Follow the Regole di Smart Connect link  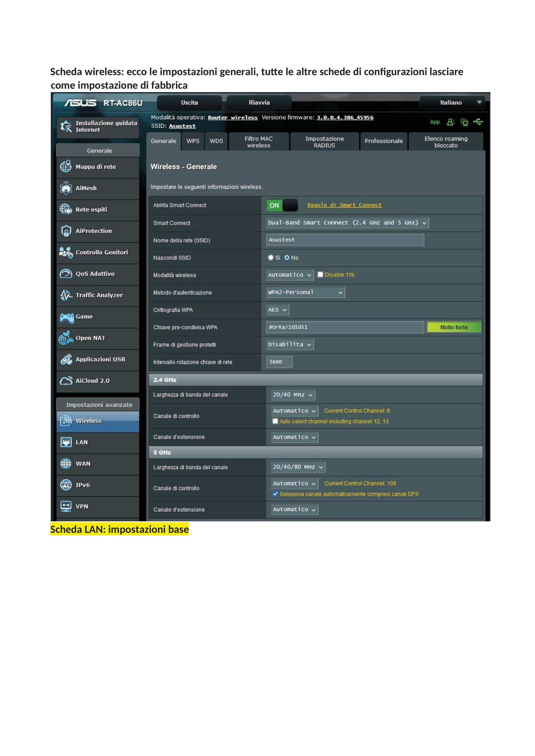point(344,205)
